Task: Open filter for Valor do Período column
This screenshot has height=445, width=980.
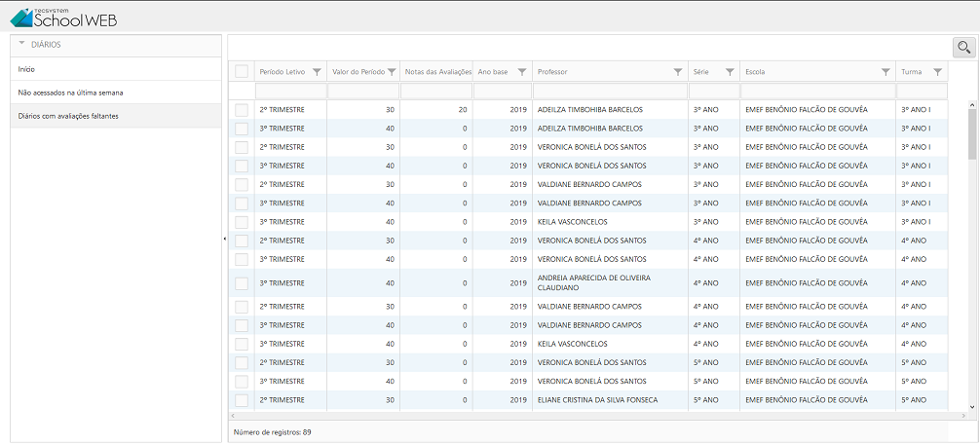Action: coord(392,72)
